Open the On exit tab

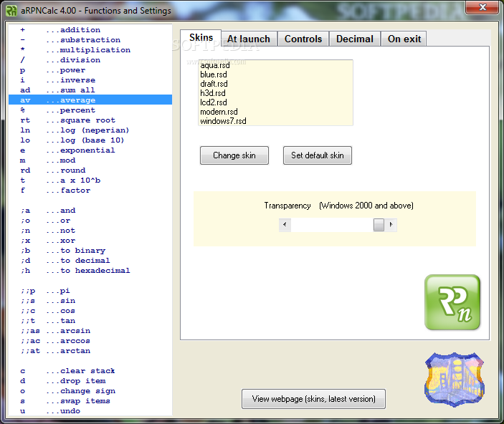404,39
